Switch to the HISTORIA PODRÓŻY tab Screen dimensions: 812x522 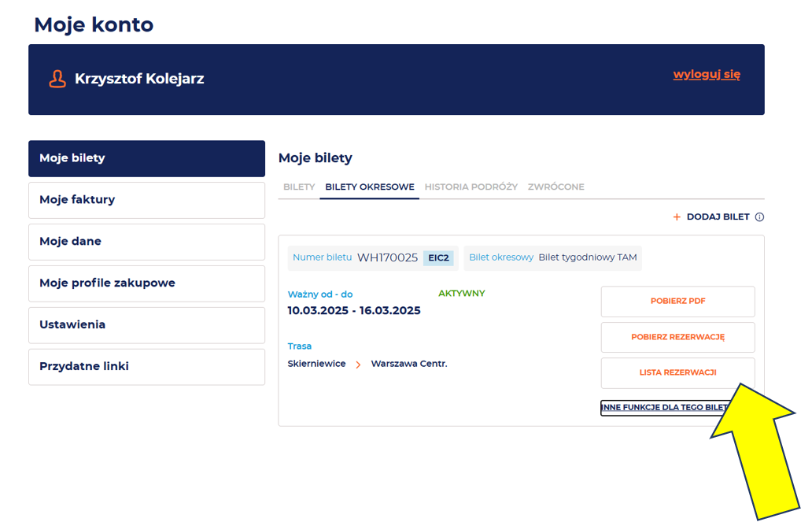coord(471,187)
